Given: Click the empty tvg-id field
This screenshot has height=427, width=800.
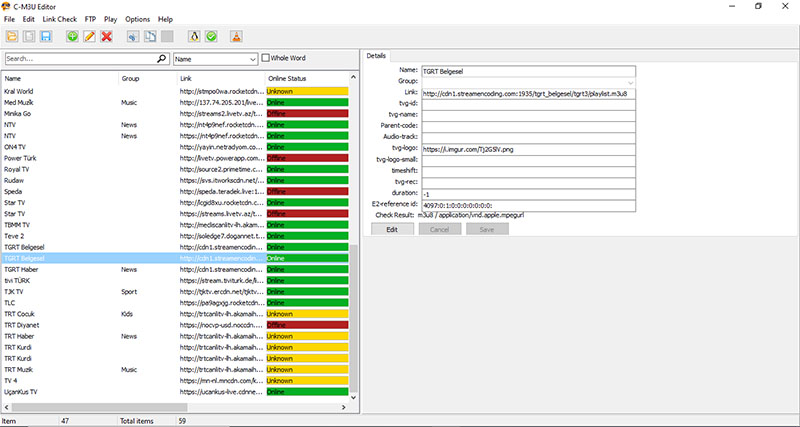Looking at the screenshot, I should [529, 105].
